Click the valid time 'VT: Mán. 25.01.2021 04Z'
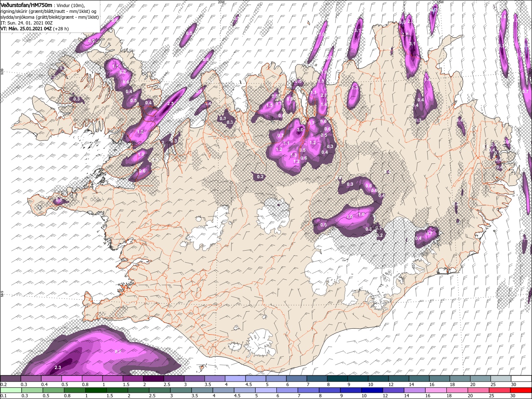 click(25, 29)
